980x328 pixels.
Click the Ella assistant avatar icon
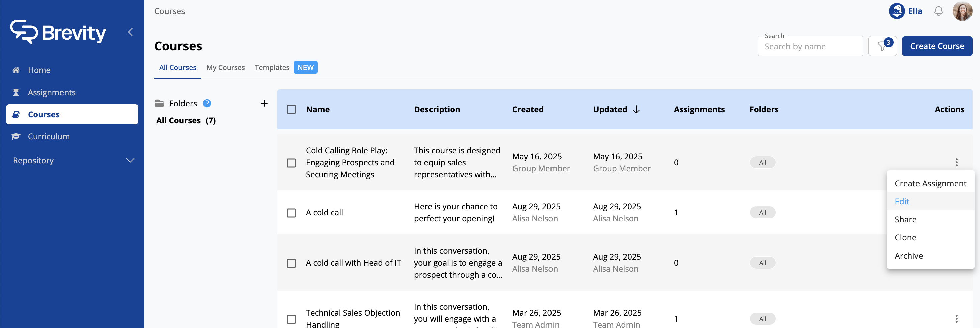pos(897,11)
